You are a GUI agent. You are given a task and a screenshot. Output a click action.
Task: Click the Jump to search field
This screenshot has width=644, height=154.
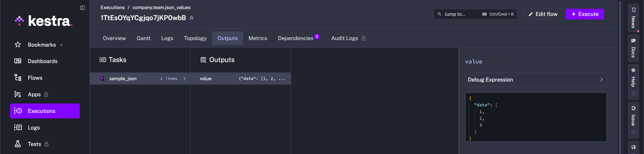[x=475, y=14]
